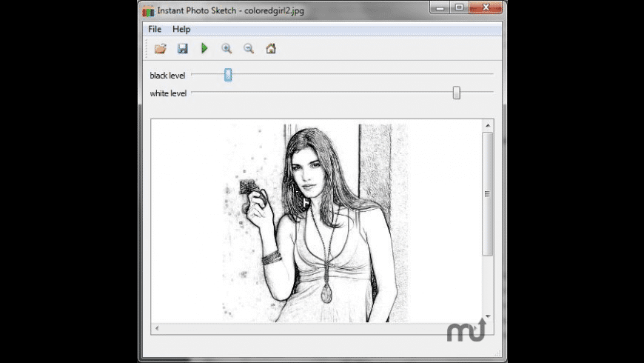The image size is (644, 363).
Task: Close the Instant Photo Sketch window
Action: (486, 8)
